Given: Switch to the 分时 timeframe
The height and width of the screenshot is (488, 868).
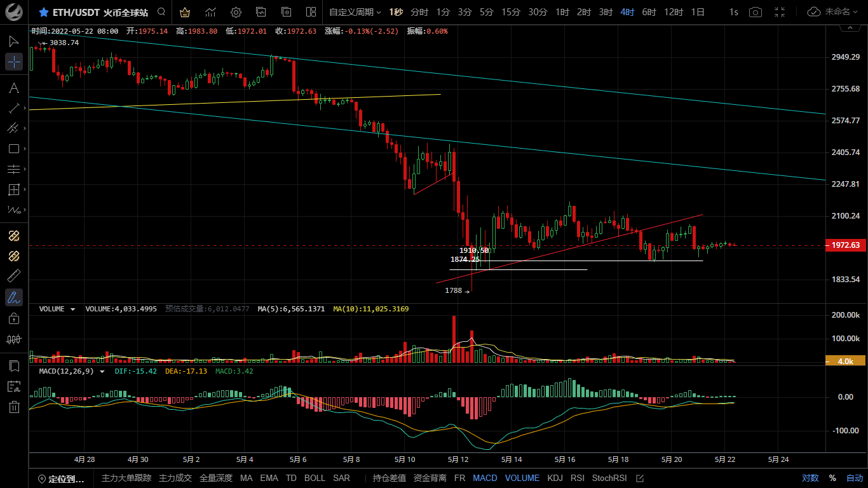Looking at the screenshot, I should click(419, 12).
